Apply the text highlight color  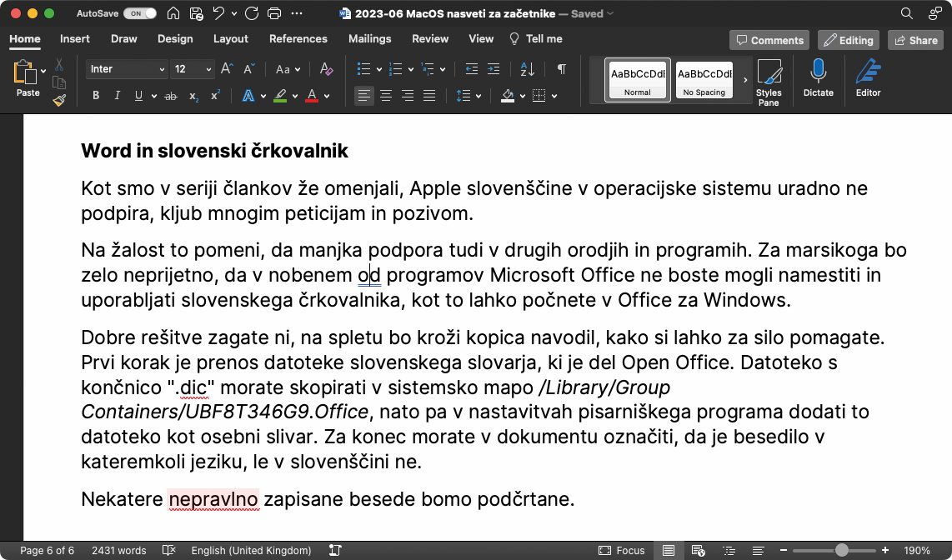click(x=280, y=96)
